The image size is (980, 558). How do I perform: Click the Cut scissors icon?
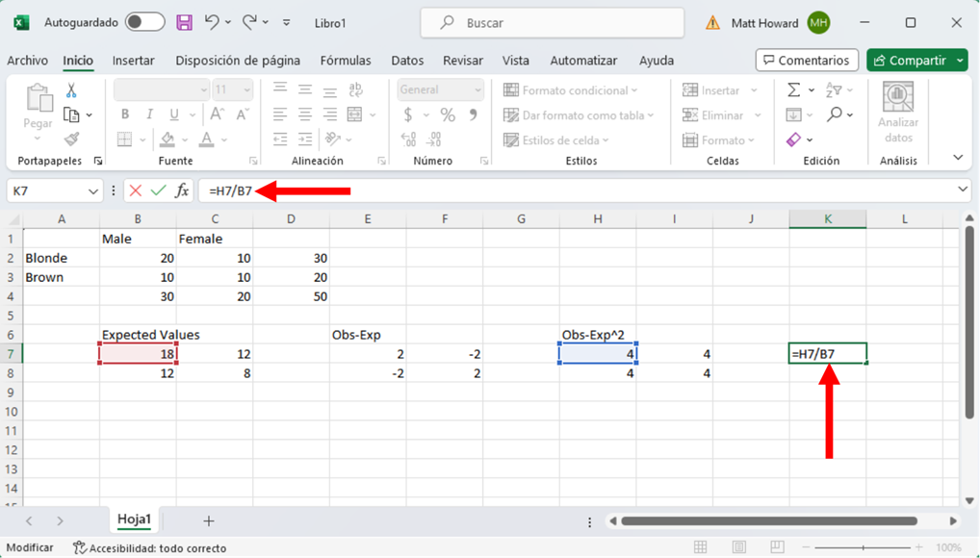click(x=71, y=90)
